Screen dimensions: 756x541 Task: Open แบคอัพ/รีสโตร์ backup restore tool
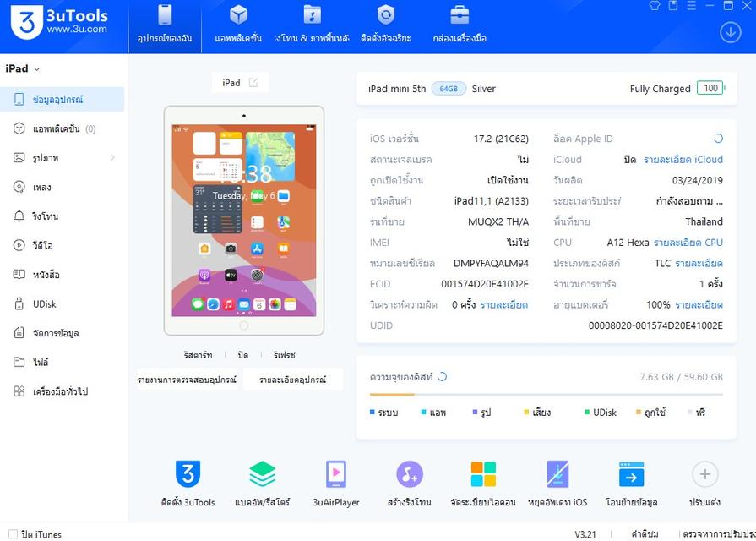263,483
